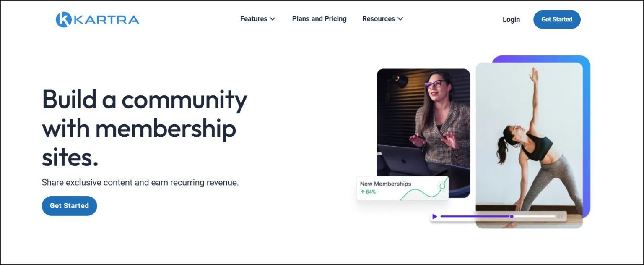Click the triangle play icon at the video bar start
644x265 pixels.
435,216
